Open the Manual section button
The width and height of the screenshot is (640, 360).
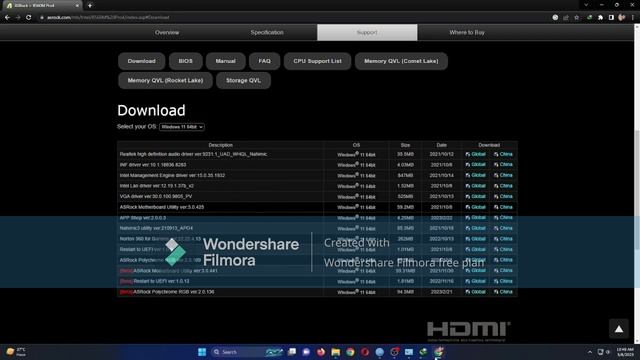[225, 61]
